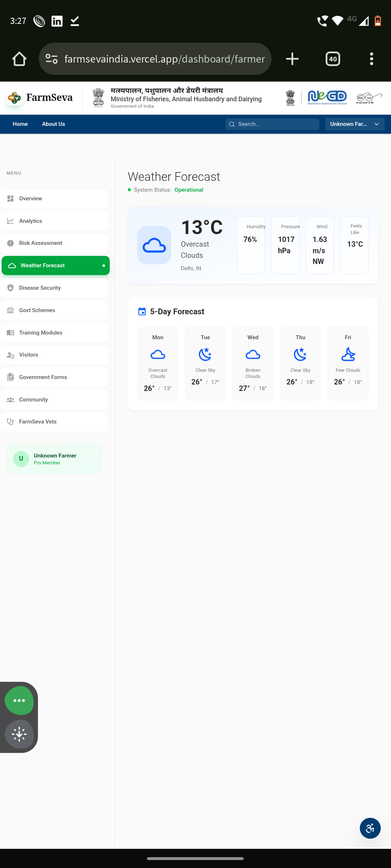Open a new browser tab with plus icon
The height and width of the screenshot is (868, 391).
tap(292, 59)
